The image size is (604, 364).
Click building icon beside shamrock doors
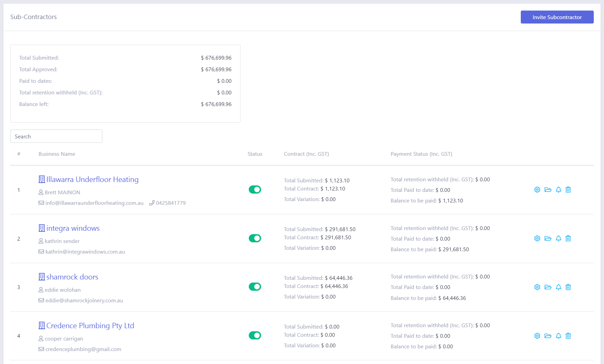click(x=42, y=277)
